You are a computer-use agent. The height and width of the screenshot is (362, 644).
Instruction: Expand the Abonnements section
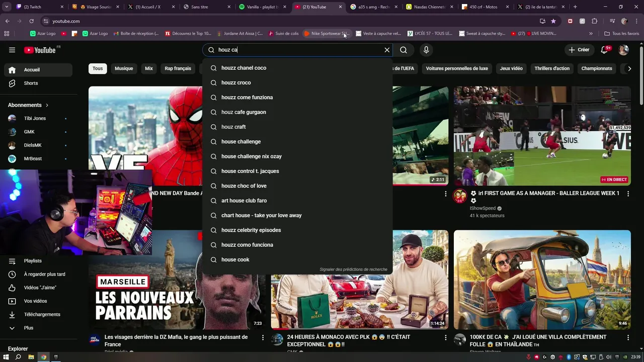[x=28, y=105]
